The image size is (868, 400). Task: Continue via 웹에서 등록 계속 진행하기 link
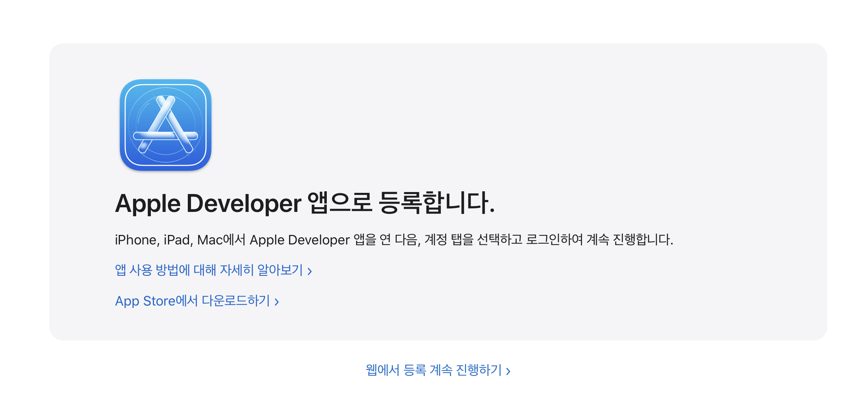438,370
